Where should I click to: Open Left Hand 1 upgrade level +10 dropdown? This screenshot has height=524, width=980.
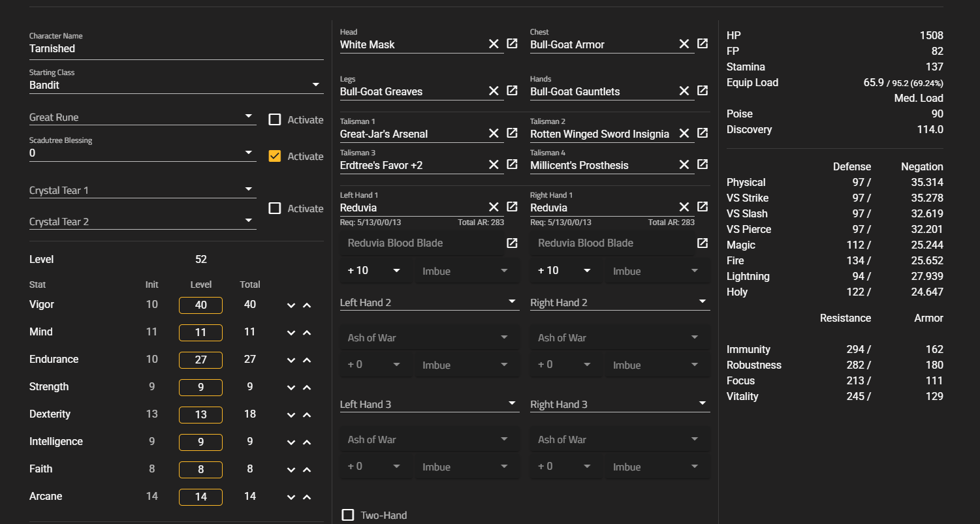tap(376, 270)
